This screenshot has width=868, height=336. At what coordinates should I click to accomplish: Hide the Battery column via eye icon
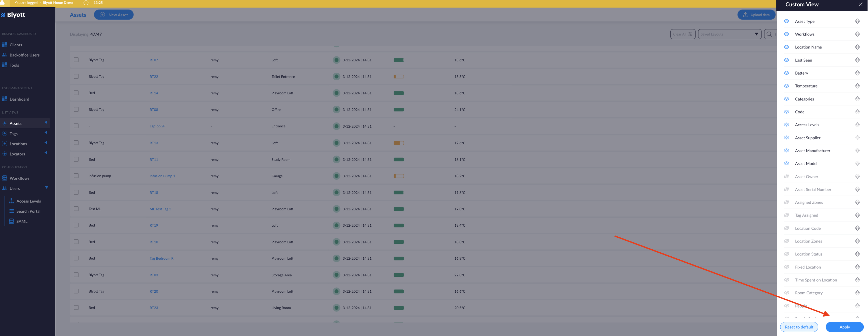click(786, 73)
